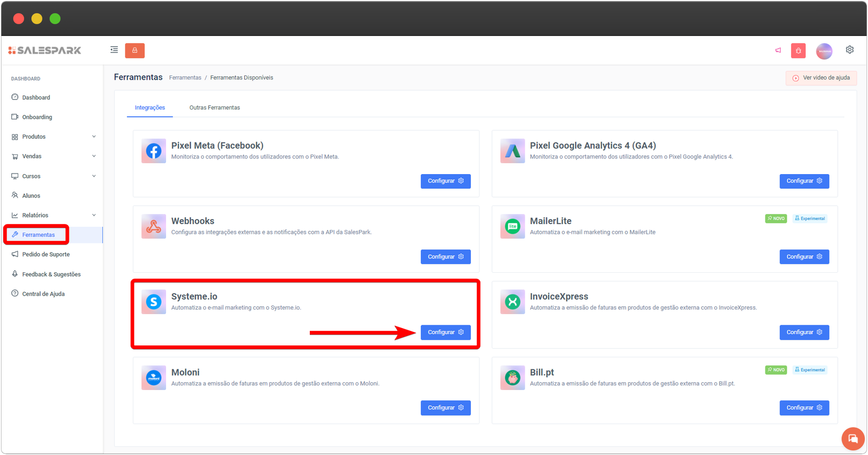
Task: Open the settings gear icon
Action: tap(850, 50)
